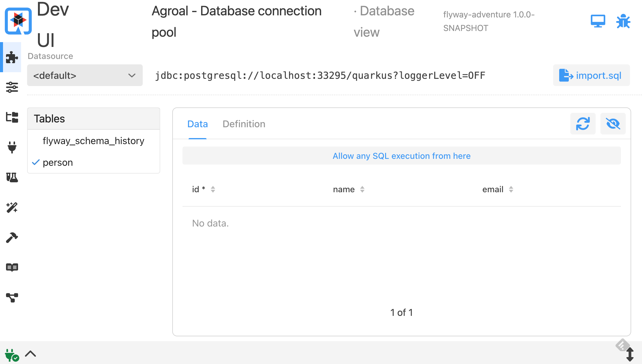Open the Dependencies graph sidebar icon
This screenshot has height=364, width=642.
tap(12, 298)
